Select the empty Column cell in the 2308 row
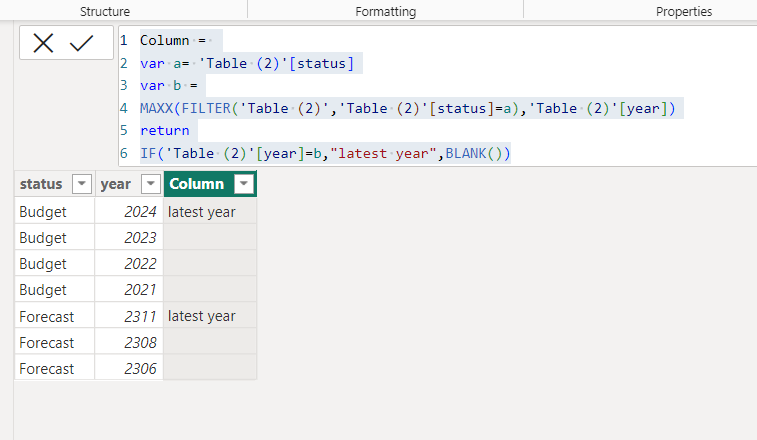 coord(210,342)
